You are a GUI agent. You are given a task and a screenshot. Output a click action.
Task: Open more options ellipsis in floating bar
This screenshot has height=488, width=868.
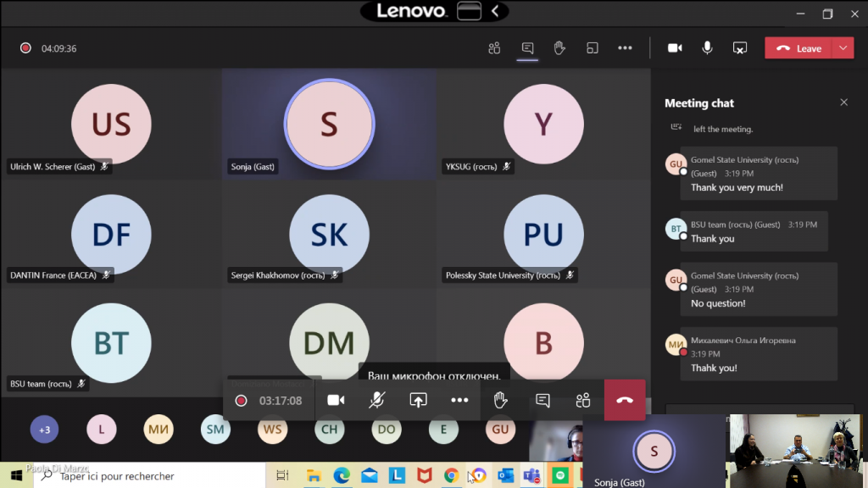[459, 401]
